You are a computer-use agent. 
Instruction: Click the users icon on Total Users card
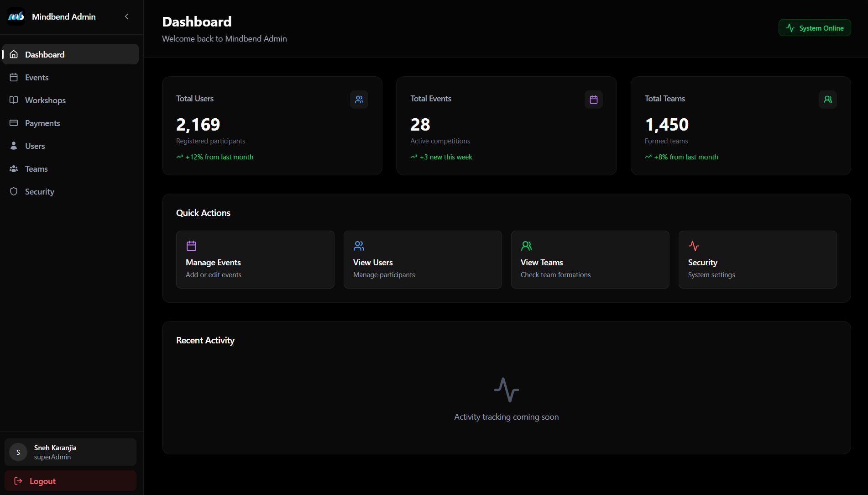tap(359, 100)
